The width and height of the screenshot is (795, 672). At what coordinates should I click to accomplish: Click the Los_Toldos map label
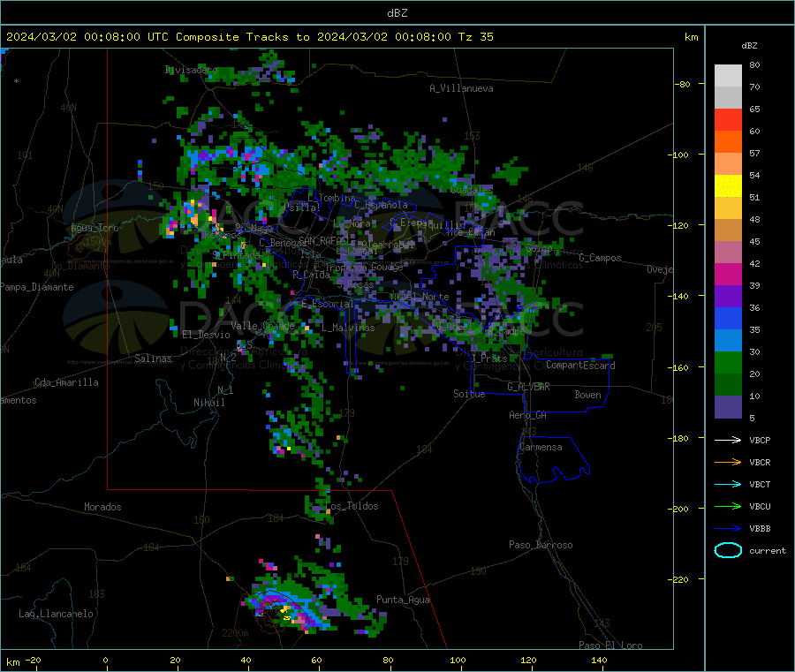(352, 506)
